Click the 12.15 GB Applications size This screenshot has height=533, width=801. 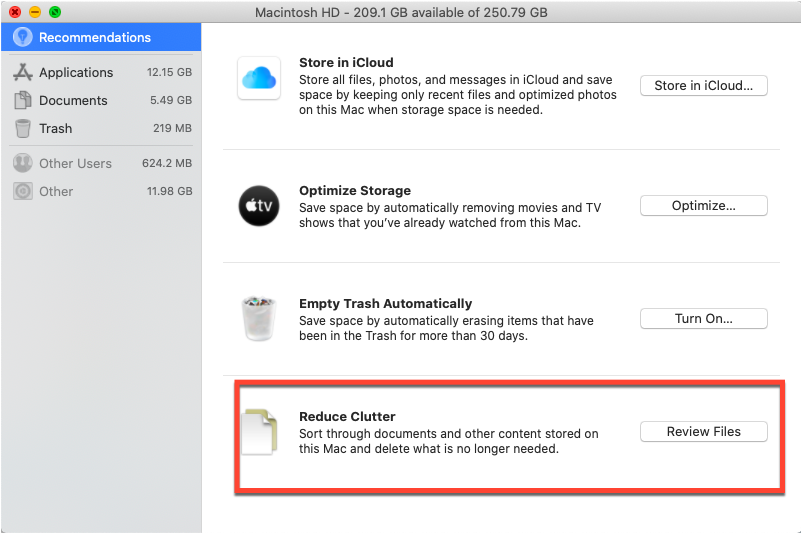(170, 72)
